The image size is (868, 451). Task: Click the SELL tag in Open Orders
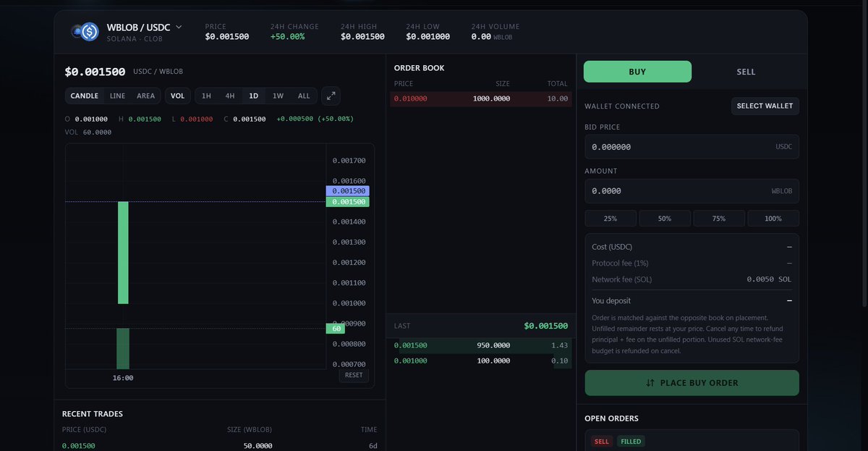[x=601, y=442]
